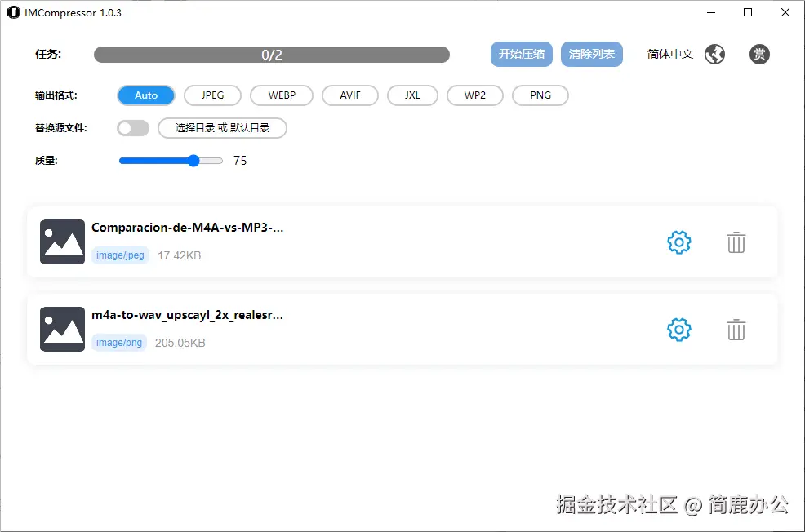The height and width of the screenshot is (532, 805).
Task: Open settings gear for the upscayl PNG image
Action: pyautogui.click(x=678, y=329)
